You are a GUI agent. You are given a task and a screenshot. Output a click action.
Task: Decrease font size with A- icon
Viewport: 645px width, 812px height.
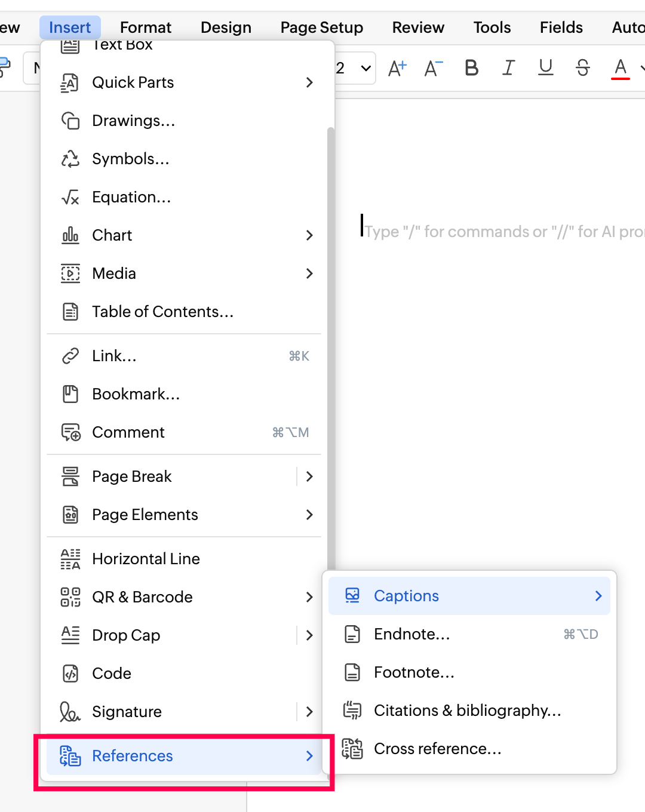[434, 68]
